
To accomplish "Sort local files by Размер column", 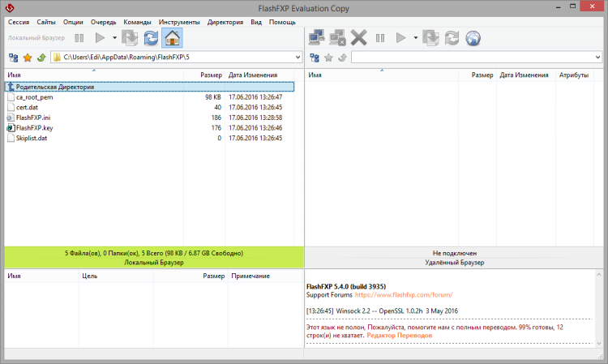I will (x=204, y=75).
